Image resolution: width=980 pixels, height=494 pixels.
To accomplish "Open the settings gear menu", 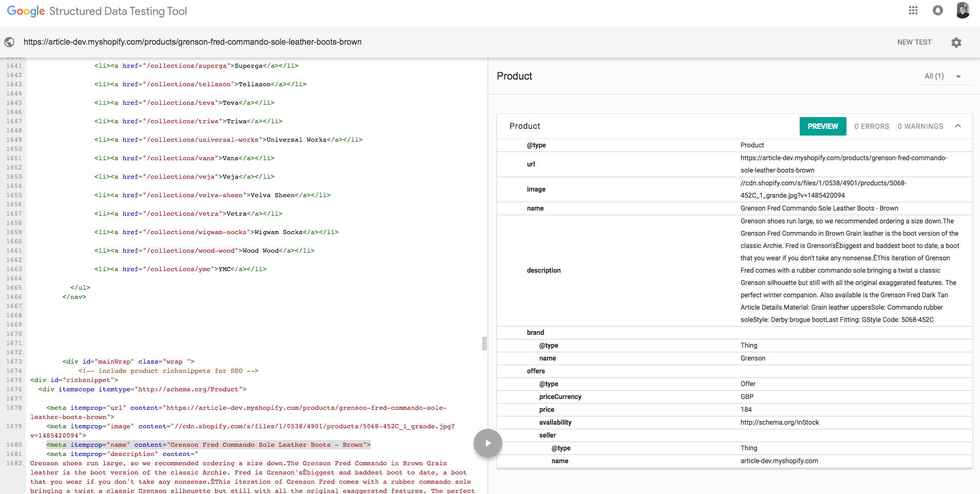I will click(956, 42).
